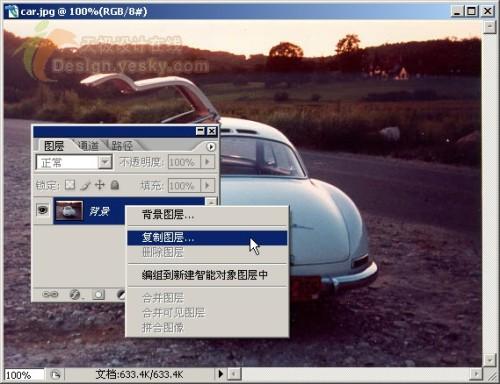Toggle lock all padlock icon
Image resolution: width=500 pixels, height=384 pixels.
tap(115, 185)
